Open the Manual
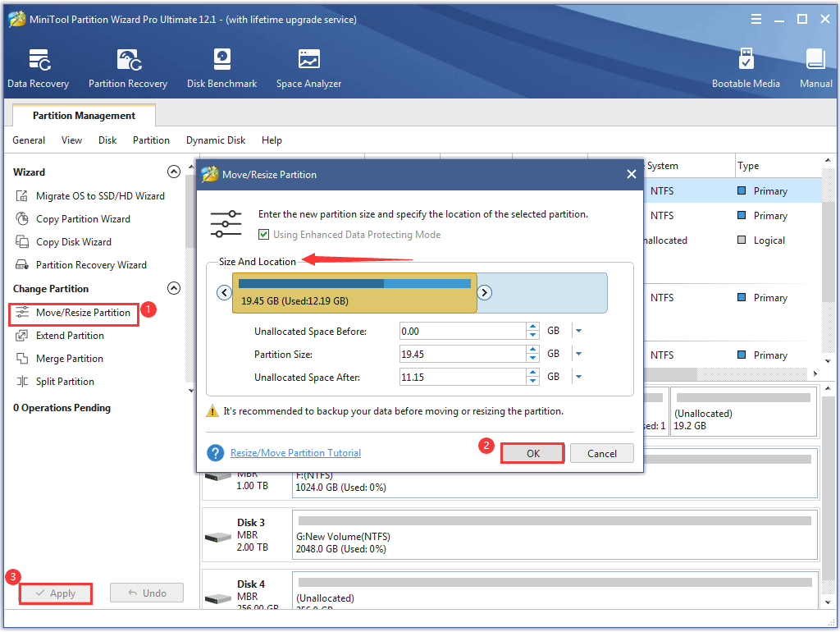 point(815,69)
